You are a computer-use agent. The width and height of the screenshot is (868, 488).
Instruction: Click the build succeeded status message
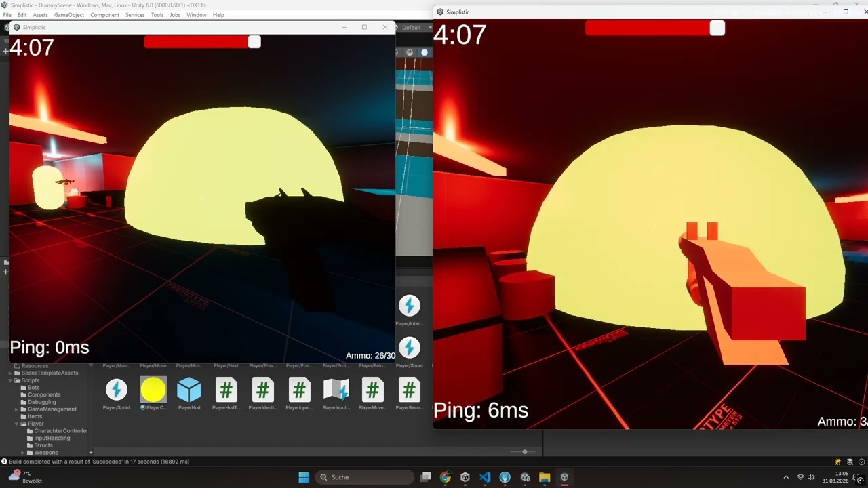[x=99, y=462]
